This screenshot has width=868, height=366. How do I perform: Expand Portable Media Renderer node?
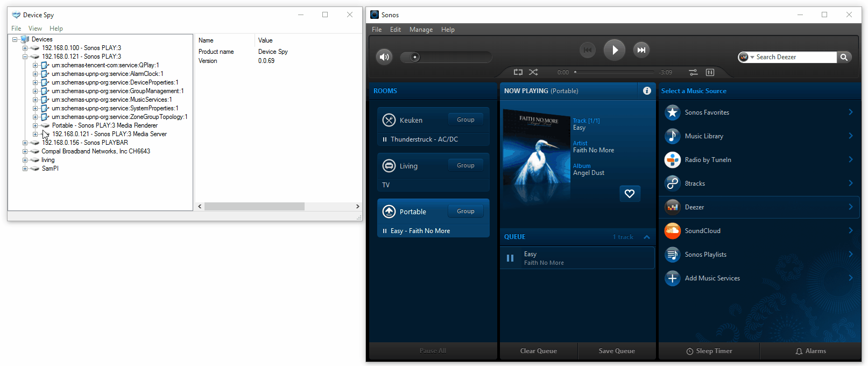(35, 125)
